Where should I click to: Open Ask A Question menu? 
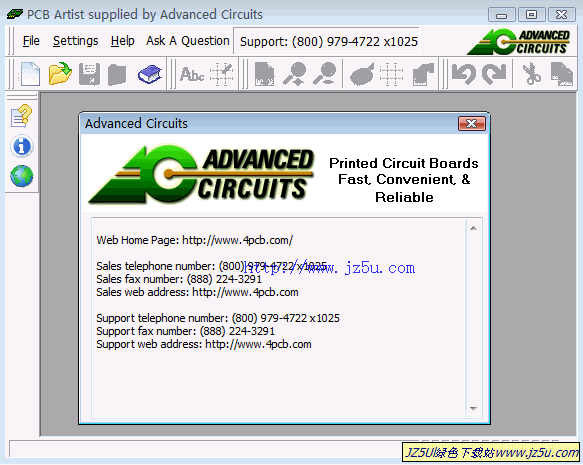pyautogui.click(x=188, y=41)
